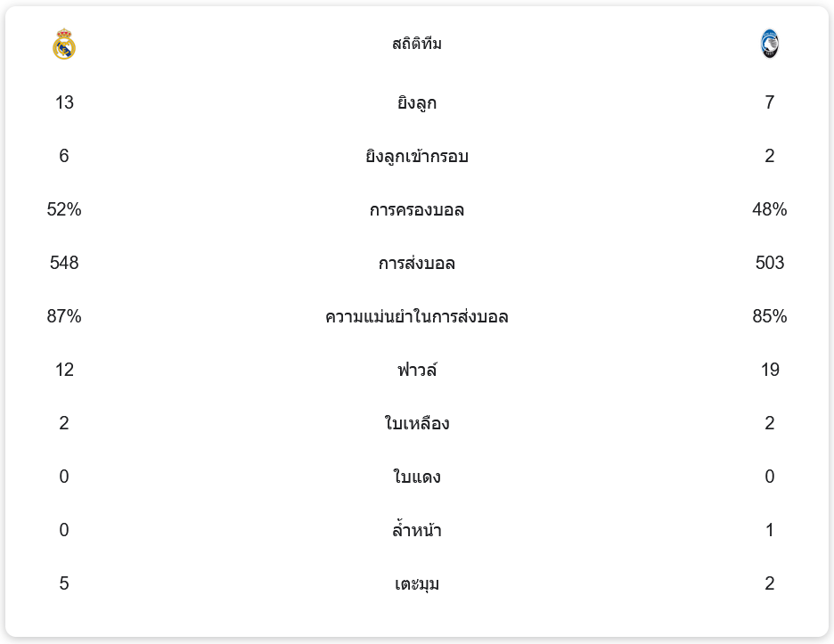Select the ฟาวล์ row label
The height and width of the screenshot is (644, 834).
[417, 370]
